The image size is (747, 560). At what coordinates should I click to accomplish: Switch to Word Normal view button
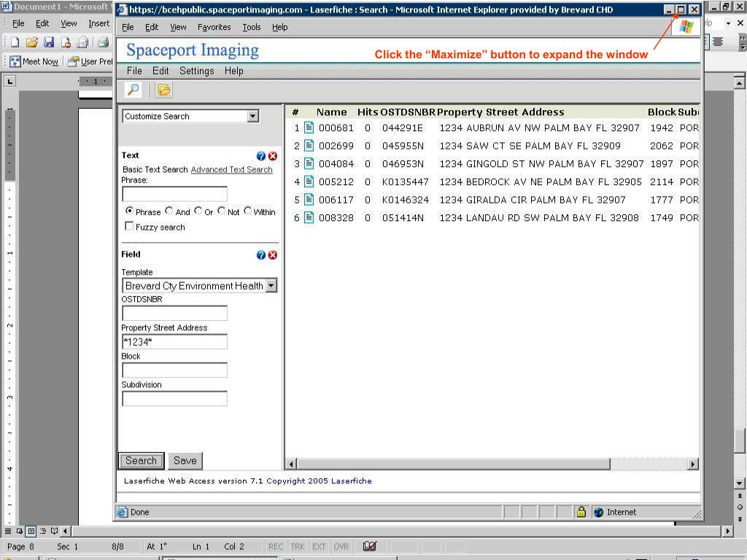(x=8, y=531)
